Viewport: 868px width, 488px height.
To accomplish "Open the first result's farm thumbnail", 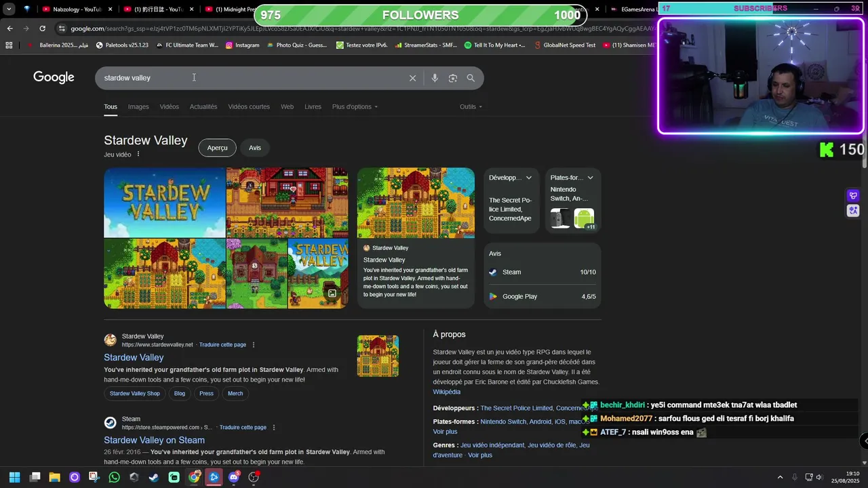I will coord(378,356).
